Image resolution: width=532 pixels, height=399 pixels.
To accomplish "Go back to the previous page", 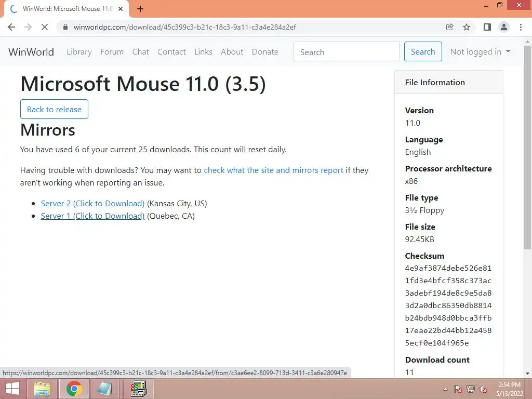I will click(x=11, y=27).
